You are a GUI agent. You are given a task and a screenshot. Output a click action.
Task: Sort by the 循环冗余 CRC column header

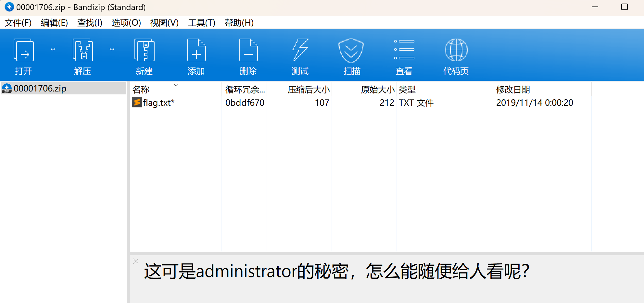coord(245,90)
